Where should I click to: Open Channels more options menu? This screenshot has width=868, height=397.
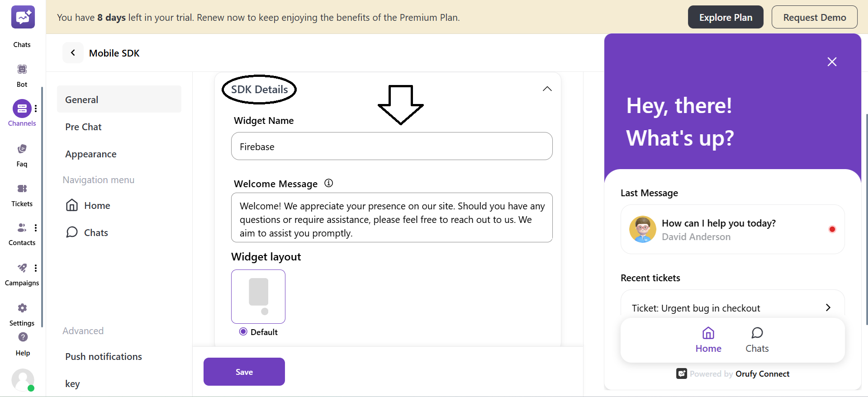[x=36, y=109]
